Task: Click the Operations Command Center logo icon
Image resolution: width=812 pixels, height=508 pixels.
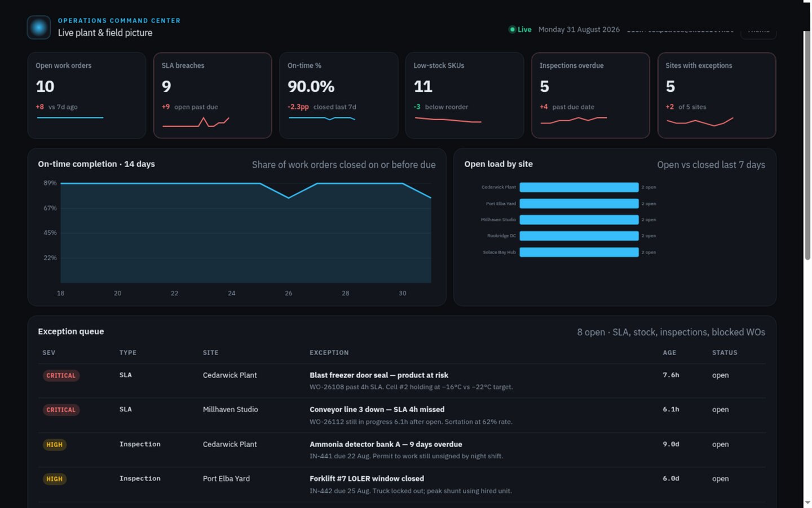Action: (39, 27)
